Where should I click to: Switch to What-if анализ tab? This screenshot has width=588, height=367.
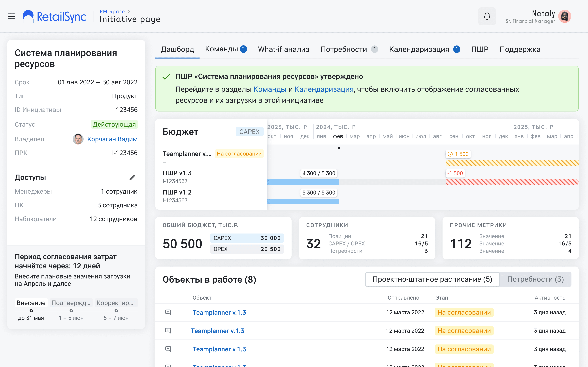pos(284,49)
